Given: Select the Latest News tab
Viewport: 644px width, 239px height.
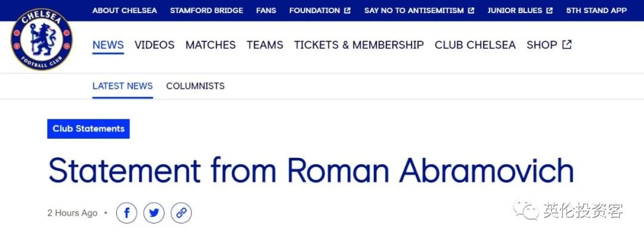Looking at the screenshot, I should click(x=122, y=86).
